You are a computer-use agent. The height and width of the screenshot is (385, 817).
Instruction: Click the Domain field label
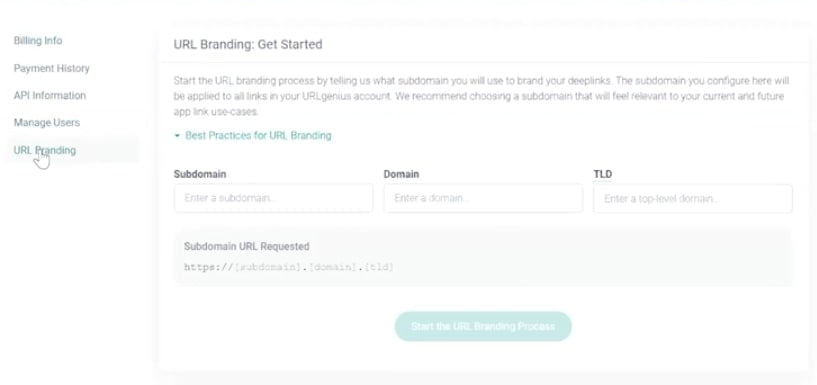401,174
